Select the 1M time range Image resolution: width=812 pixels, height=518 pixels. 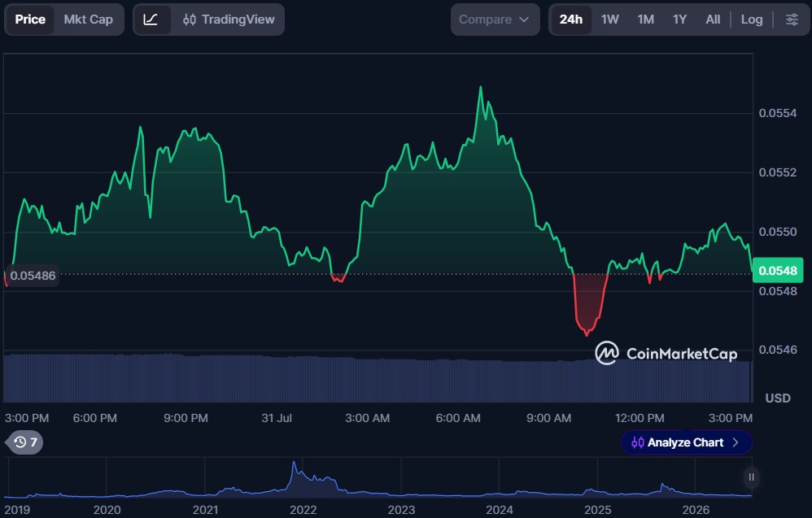point(646,20)
